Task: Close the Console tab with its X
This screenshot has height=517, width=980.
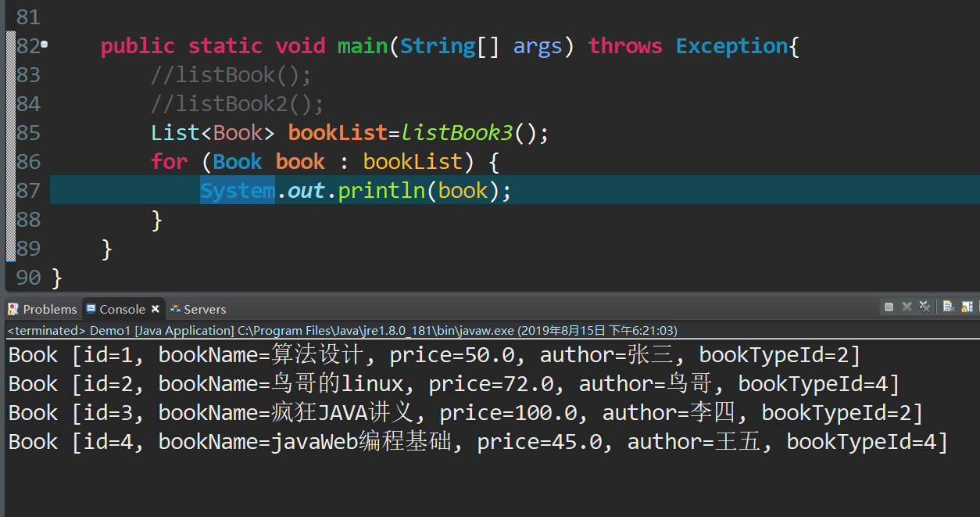Action: pyautogui.click(x=156, y=309)
